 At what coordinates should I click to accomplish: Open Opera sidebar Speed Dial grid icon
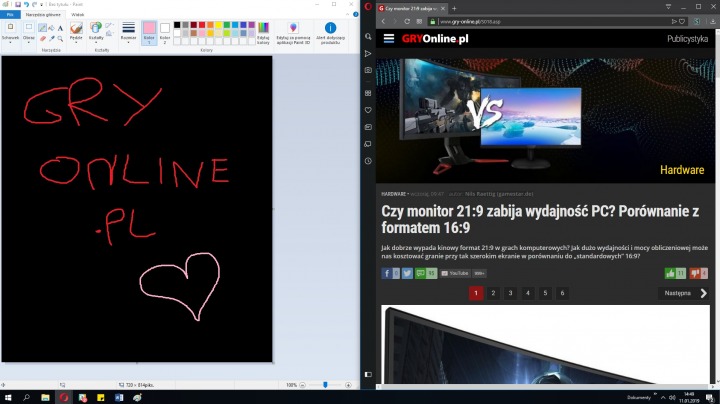[x=368, y=93]
